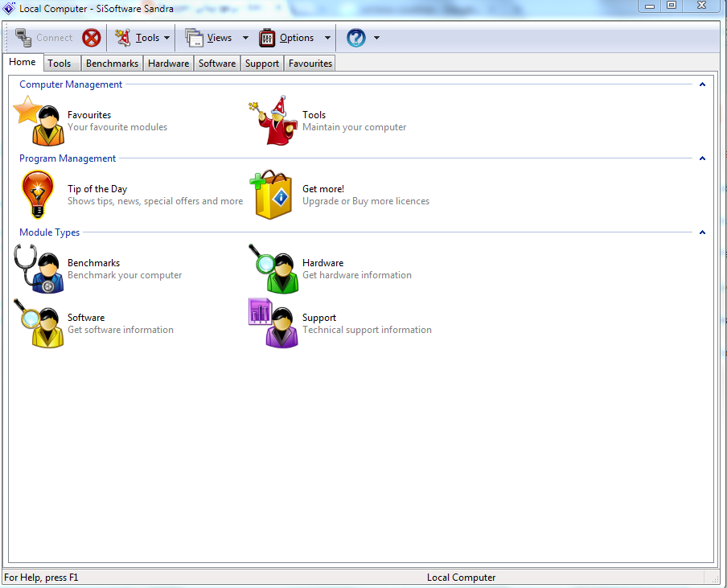The image size is (727, 588).
Task: Click the Tools toolbar label
Action: 147,38
